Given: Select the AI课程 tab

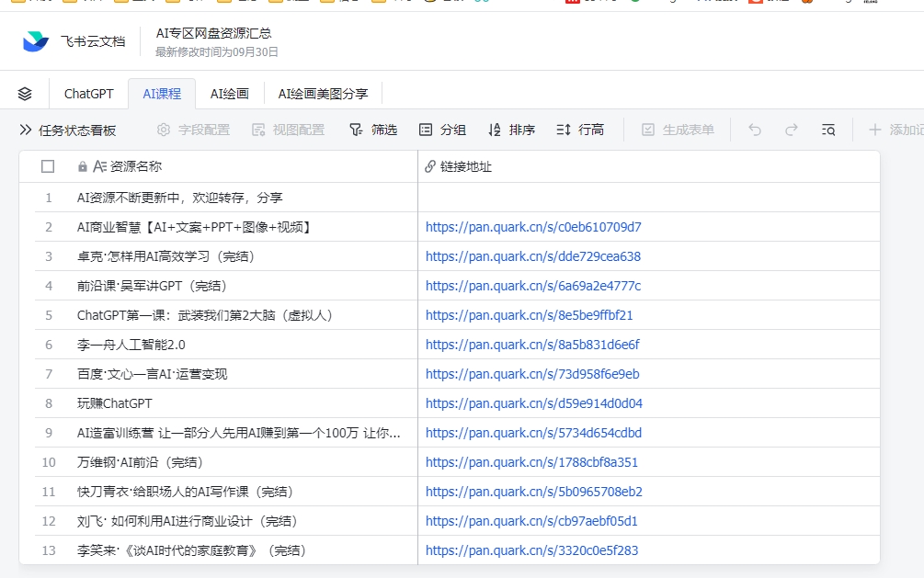Looking at the screenshot, I should tap(162, 94).
